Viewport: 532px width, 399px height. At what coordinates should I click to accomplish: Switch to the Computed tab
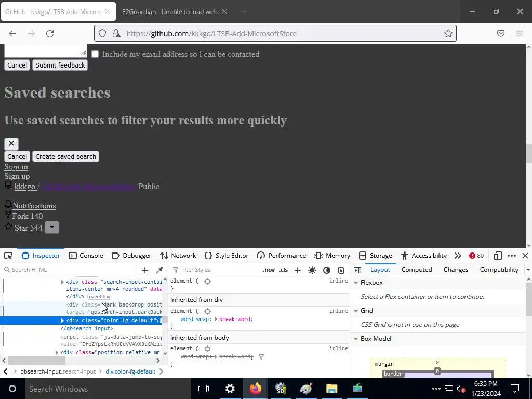[417, 270]
